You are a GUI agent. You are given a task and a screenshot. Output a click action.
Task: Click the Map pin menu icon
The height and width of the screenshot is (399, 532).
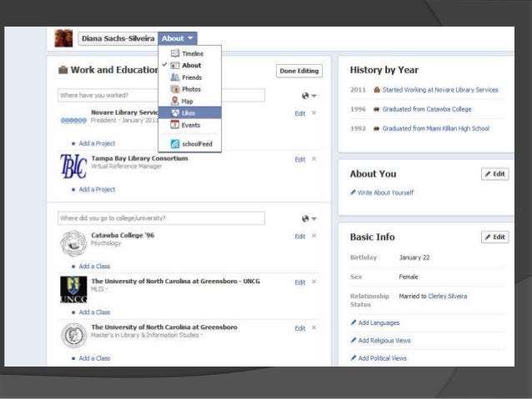pos(175,101)
